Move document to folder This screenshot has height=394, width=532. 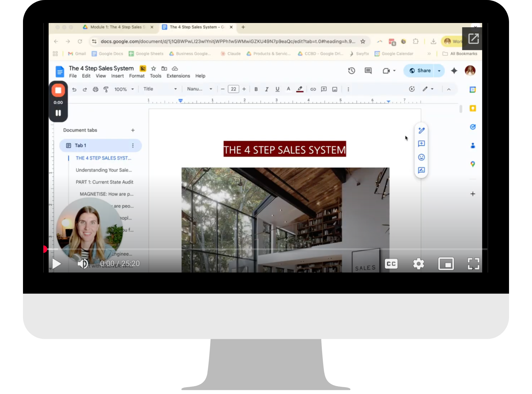click(164, 68)
